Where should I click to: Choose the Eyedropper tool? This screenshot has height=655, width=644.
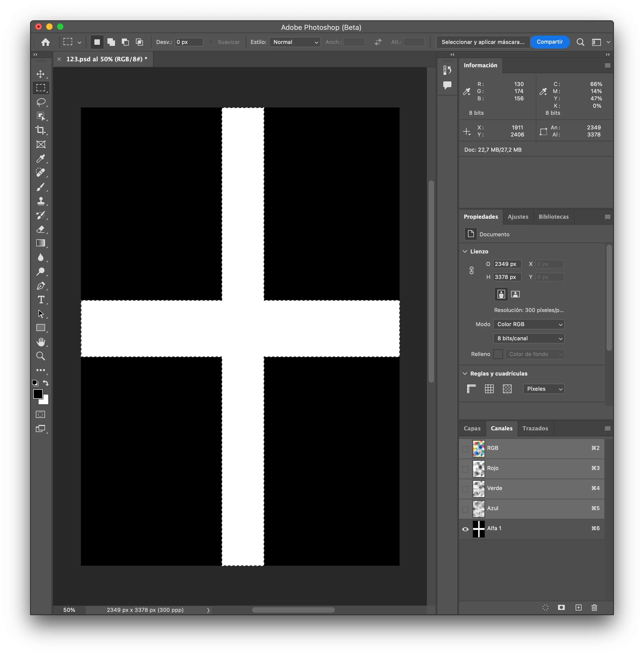41,158
